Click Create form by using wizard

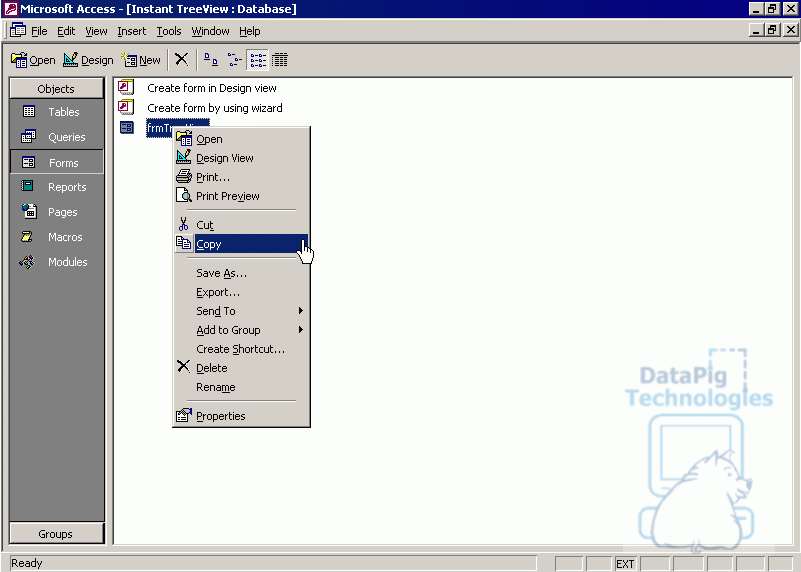215,108
